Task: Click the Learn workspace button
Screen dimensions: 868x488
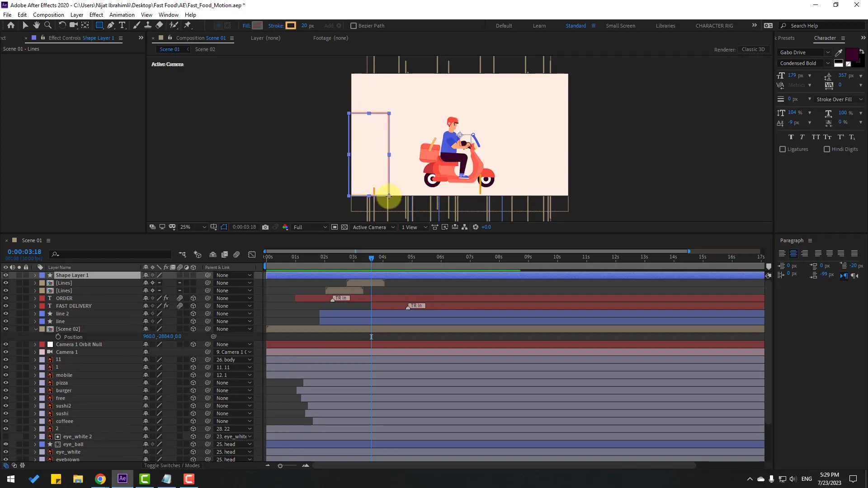Action: (539, 26)
